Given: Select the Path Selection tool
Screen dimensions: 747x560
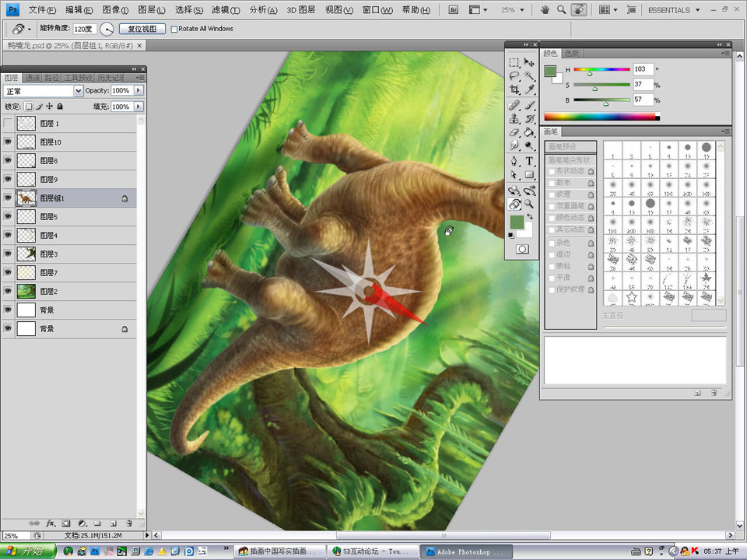Looking at the screenshot, I should click(x=514, y=175).
